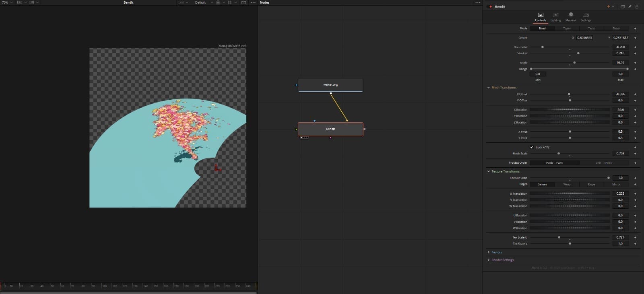
Task: Open the grid guides dropdown arrow
Action: click(x=235, y=2)
